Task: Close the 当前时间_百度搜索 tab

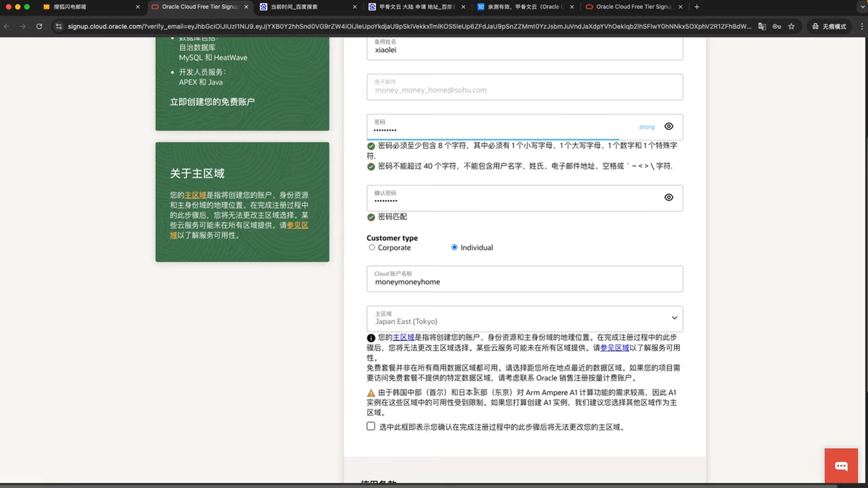Action: 355,7
